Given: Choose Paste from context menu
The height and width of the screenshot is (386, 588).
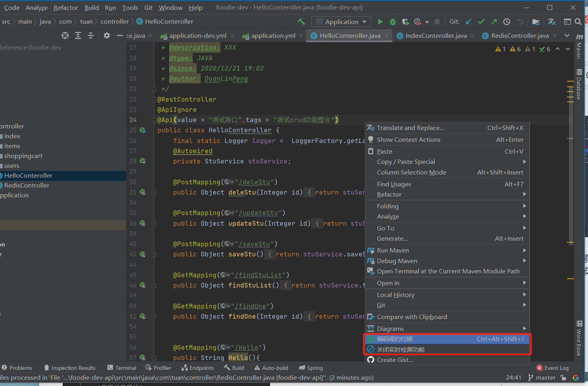Looking at the screenshot, I should point(447,152).
